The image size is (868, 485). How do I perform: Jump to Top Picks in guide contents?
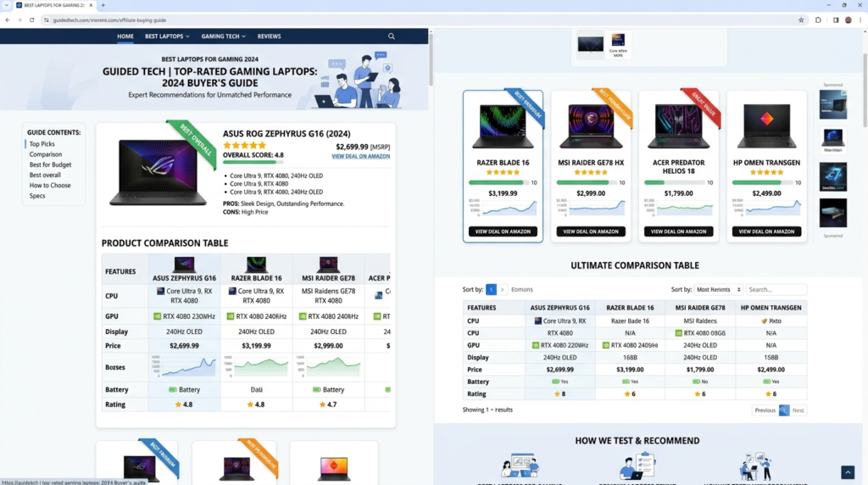click(42, 144)
